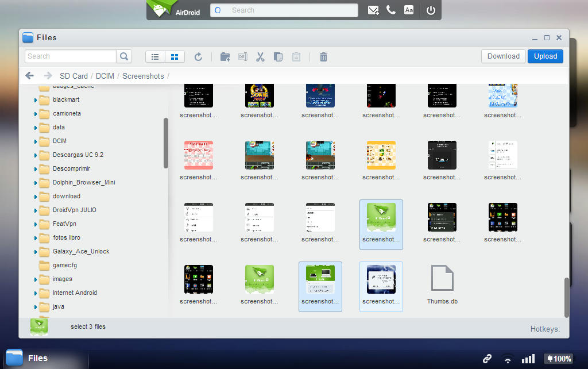Click the file search input field
The width and height of the screenshot is (588, 369).
tap(71, 56)
